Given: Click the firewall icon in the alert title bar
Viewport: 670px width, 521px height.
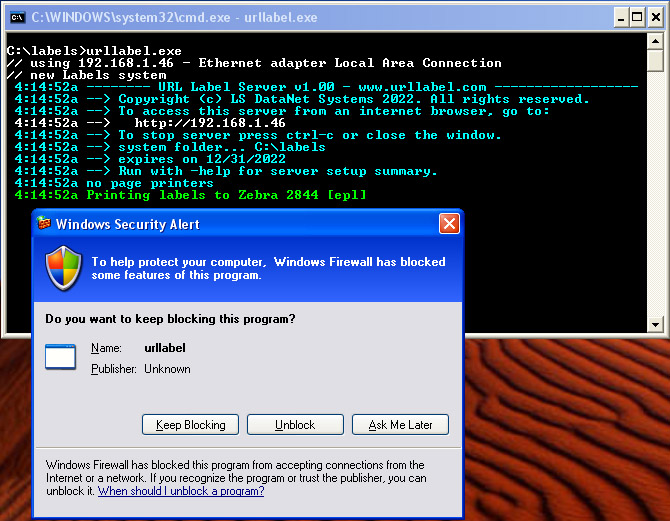Looking at the screenshot, I should [x=44, y=223].
